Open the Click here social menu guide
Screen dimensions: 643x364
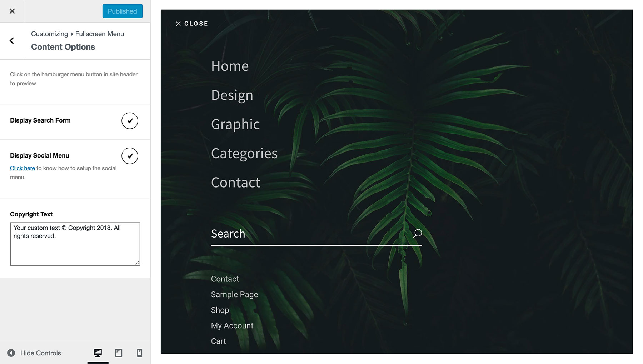point(22,168)
